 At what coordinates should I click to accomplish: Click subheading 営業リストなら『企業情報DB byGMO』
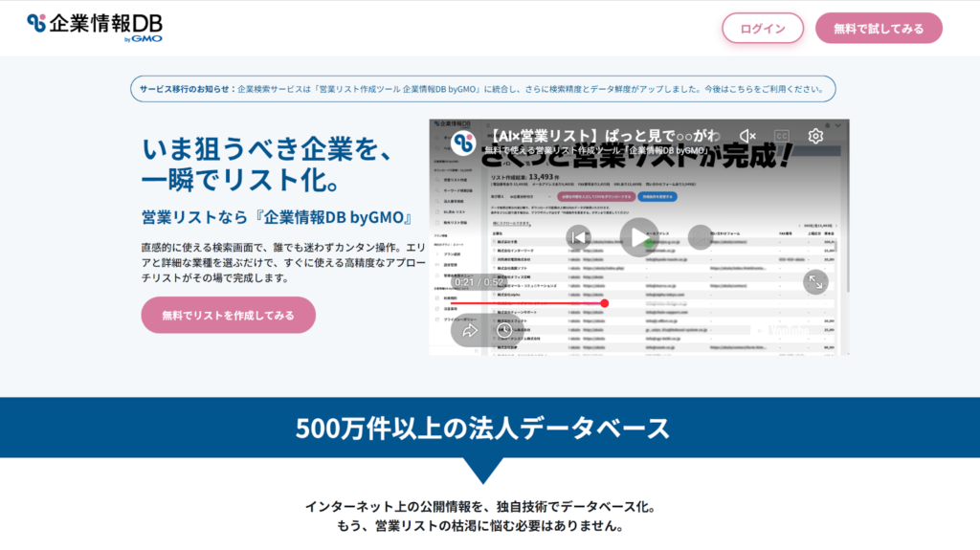coord(278,217)
